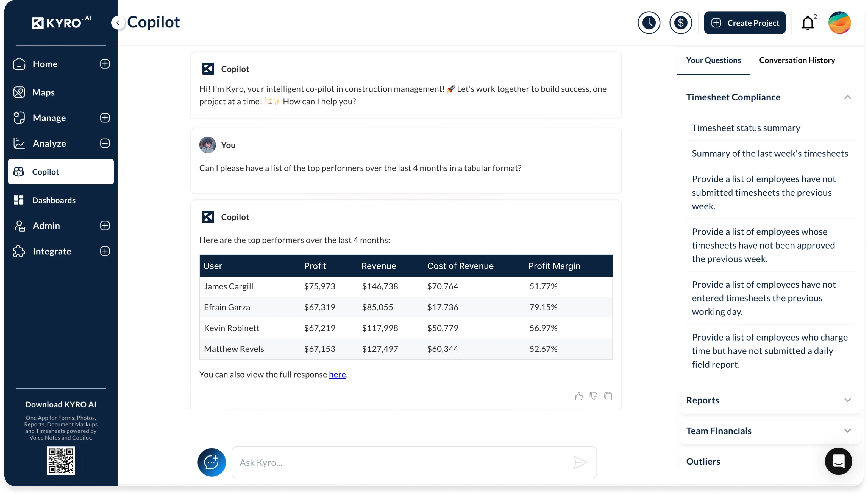The height and width of the screenshot is (495, 868).
Task: Expand the Team Financials group
Action: click(847, 431)
